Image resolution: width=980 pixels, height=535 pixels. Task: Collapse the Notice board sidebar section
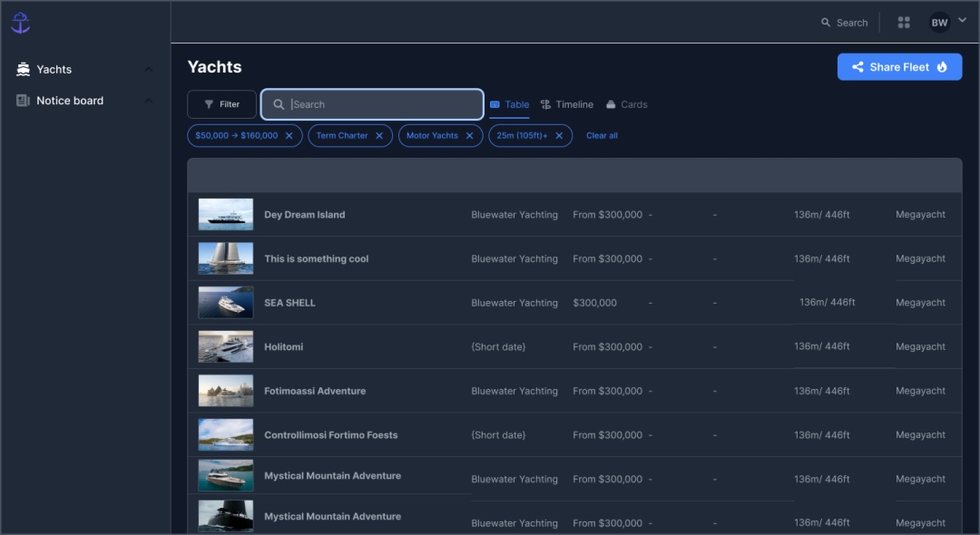pos(149,101)
